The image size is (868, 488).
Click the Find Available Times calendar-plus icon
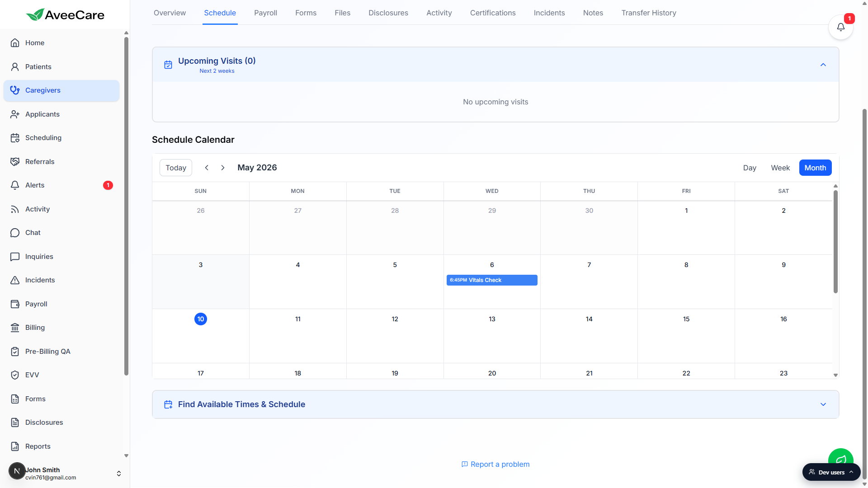[x=168, y=404]
